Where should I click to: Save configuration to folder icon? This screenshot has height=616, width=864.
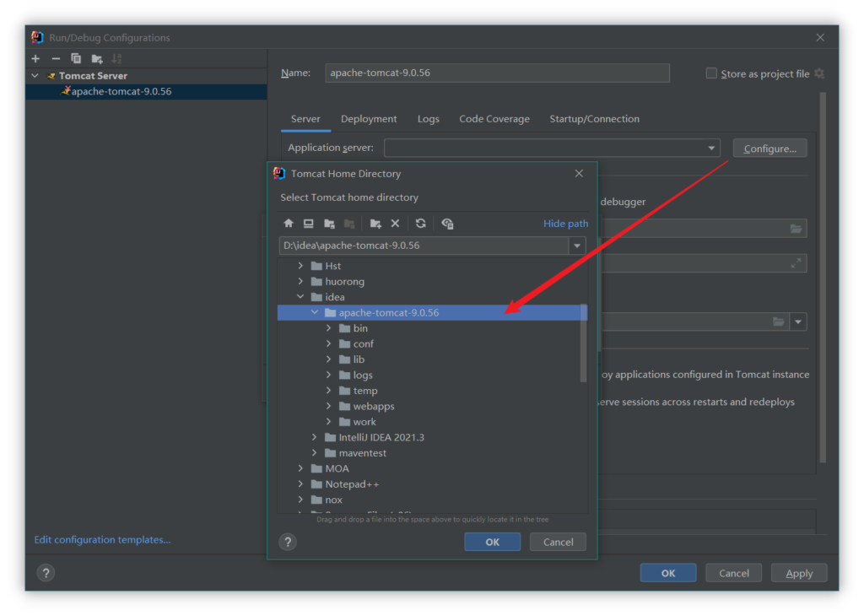pyautogui.click(x=97, y=58)
